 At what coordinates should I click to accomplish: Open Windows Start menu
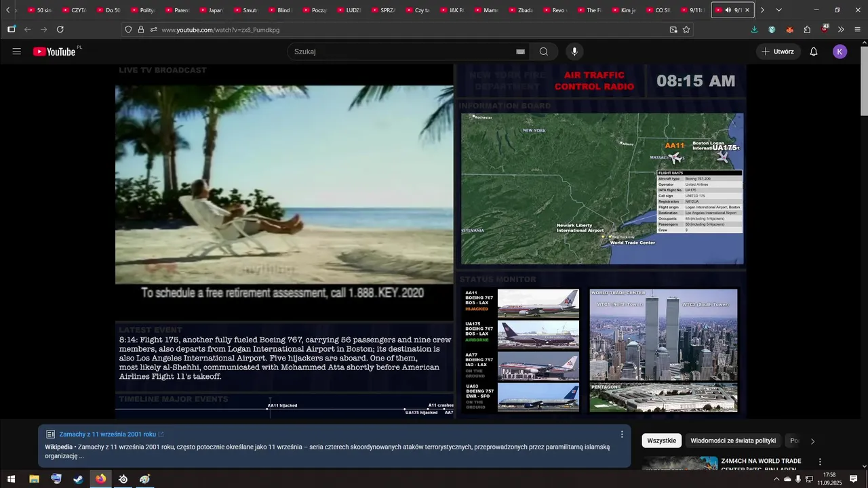[x=12, y=479]
